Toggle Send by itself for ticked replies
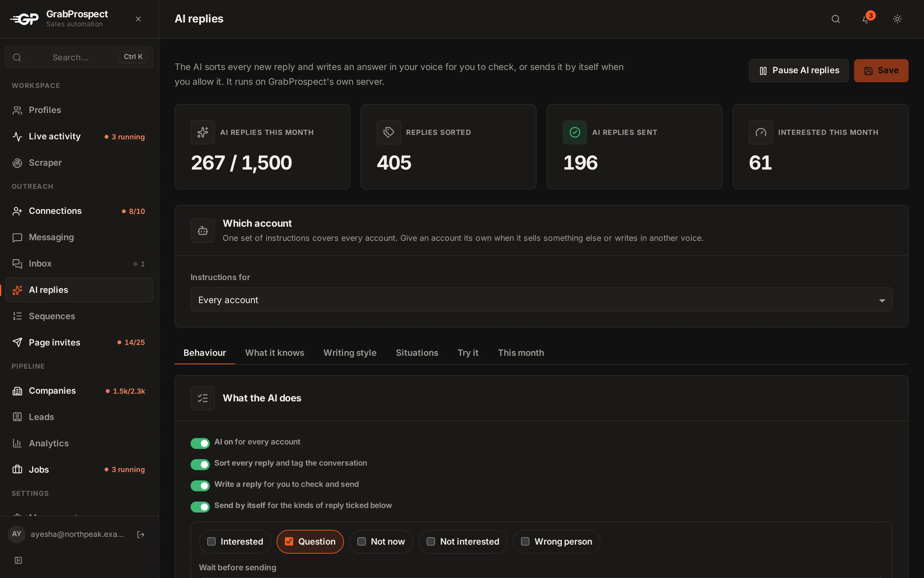 tap(200, 507)
